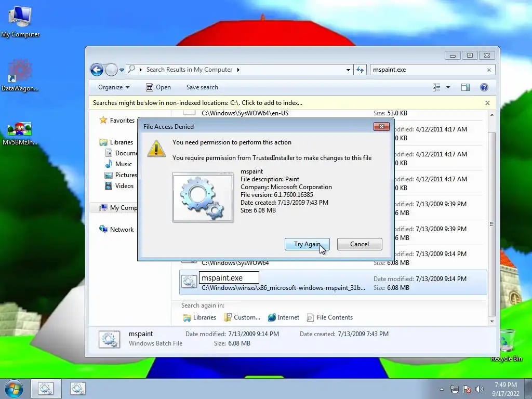Screen dimensions: 532x399
Task: Open the DataWagon desktop shortcut
Action: [20, 75]
